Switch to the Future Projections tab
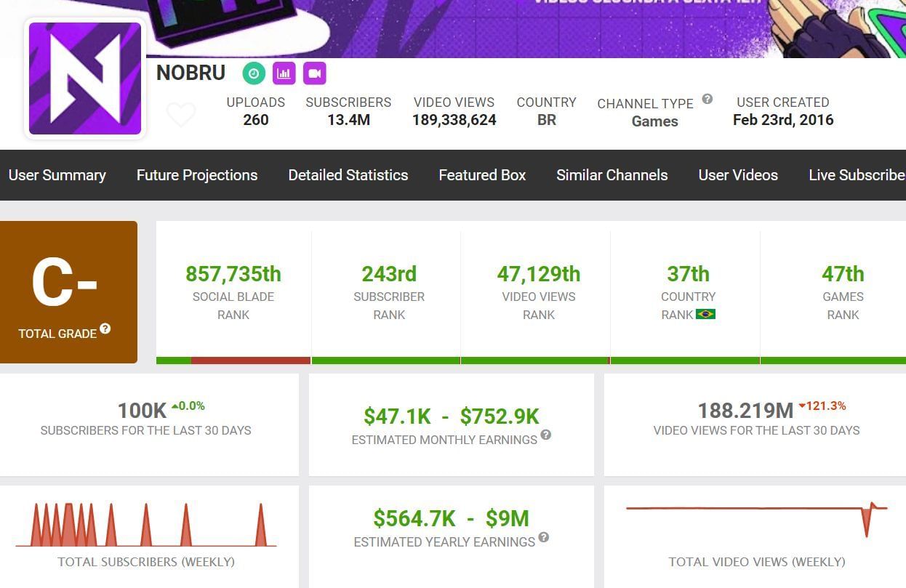906x588 pixels. coord(197,175)
